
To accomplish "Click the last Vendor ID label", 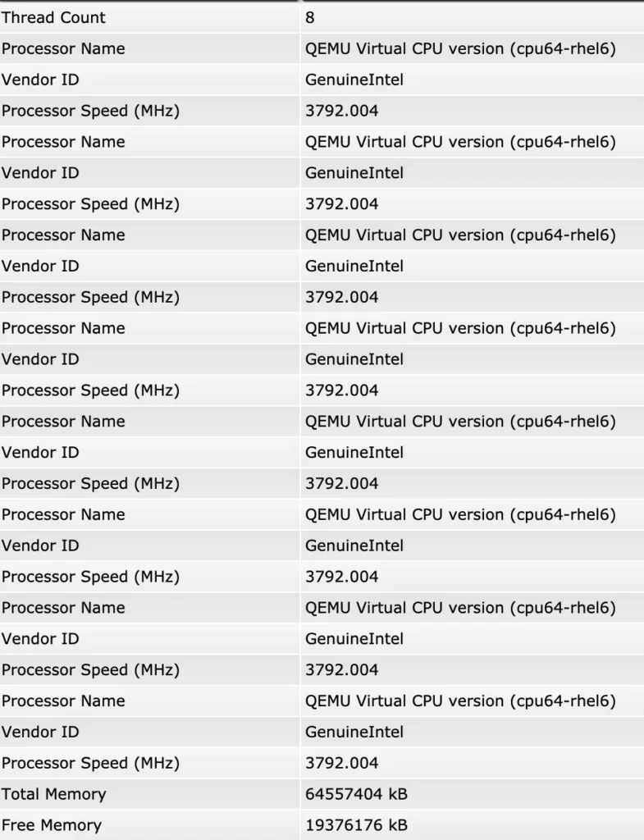I will click(x=40, y=733).
